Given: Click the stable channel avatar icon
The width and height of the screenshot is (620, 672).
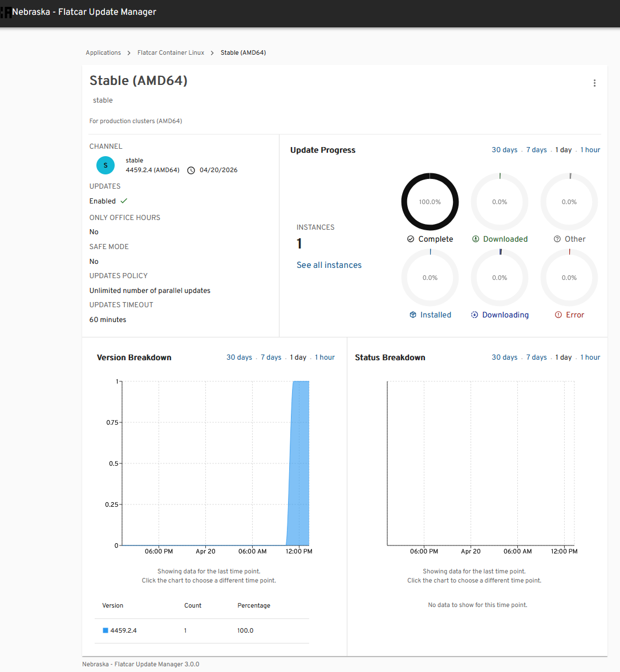Looking at the screenshot, I should coord(105,165).
